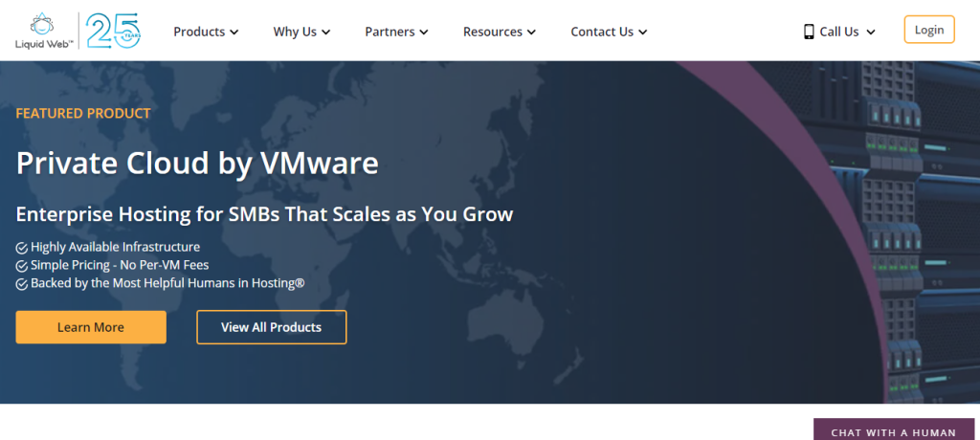This screenshot has width=980, height=440.
Task: Click the View All Products button
Action: point(271,327)
